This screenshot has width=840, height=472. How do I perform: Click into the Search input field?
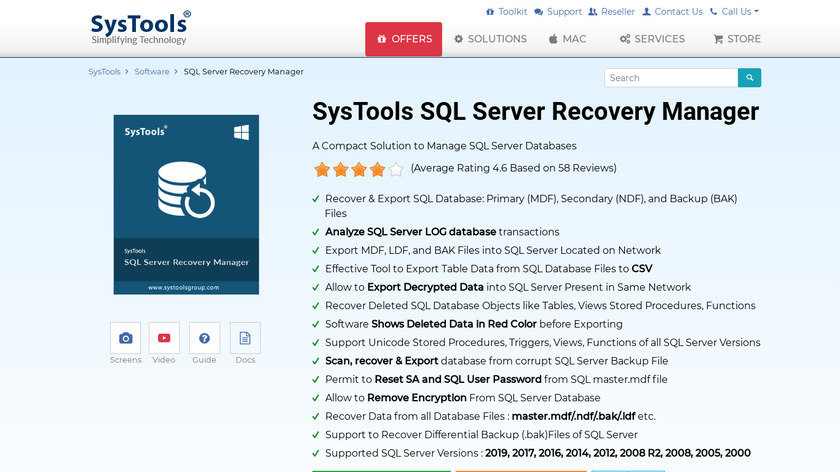[671, 78]
